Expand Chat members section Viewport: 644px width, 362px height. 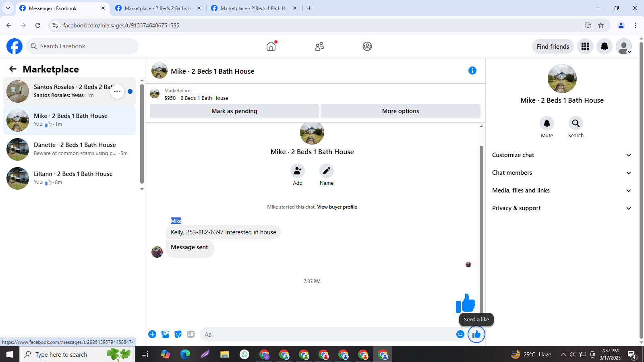point(562,173)
